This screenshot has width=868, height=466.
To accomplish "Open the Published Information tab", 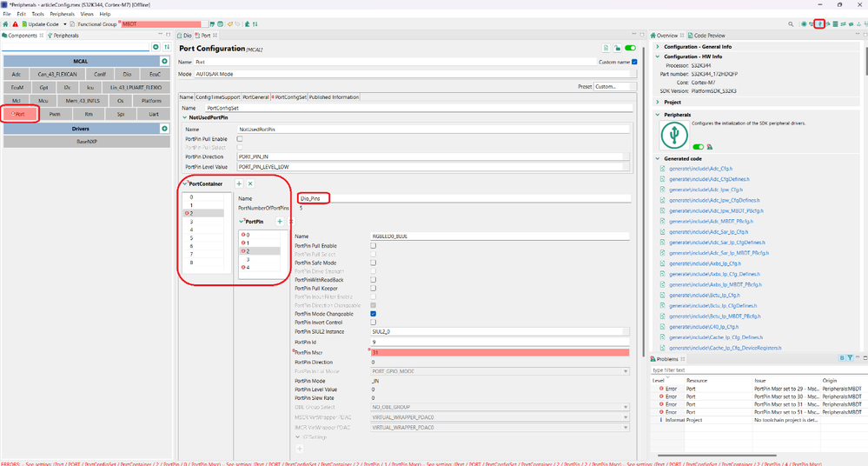I will [x=334, y=97].
